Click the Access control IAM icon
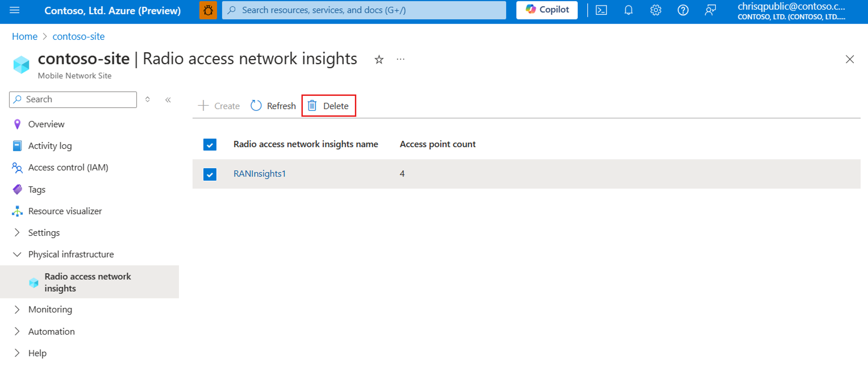The width and height of the screenshot is (868, 371). click(x=17, y=168)
